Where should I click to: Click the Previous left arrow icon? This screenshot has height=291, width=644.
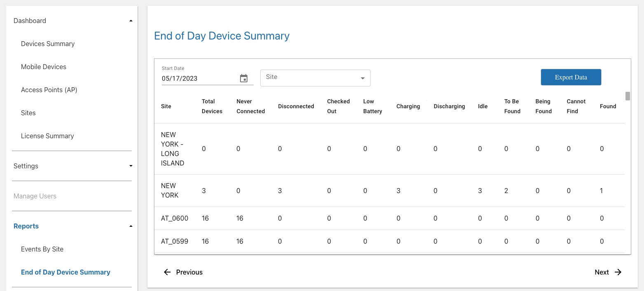click(x=167, y=272)
